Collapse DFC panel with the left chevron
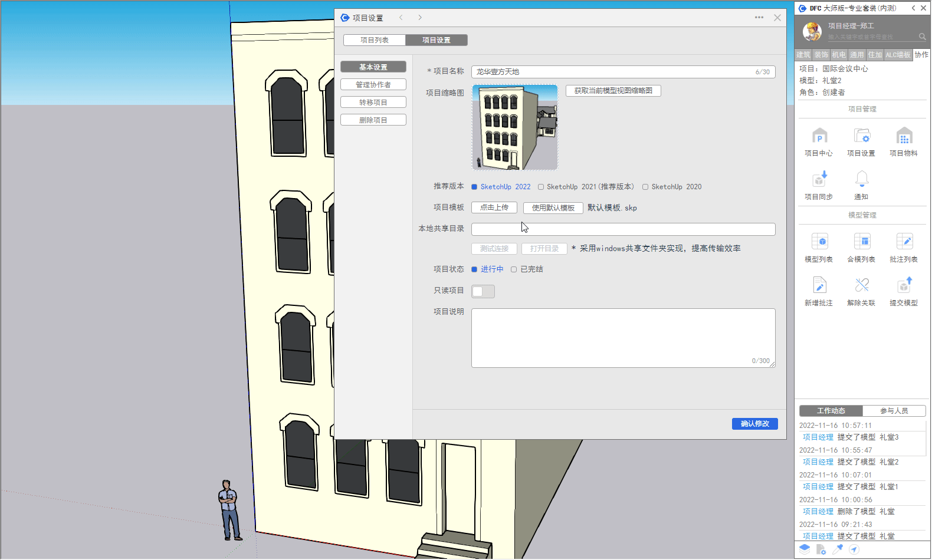 coord(913,8)
